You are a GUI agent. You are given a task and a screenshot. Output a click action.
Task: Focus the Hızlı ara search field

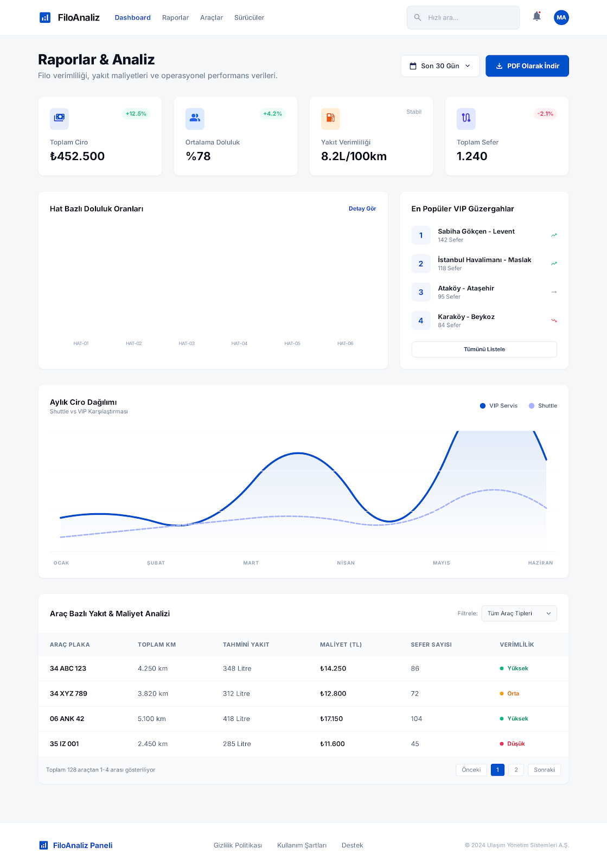(x=470, y=17)
